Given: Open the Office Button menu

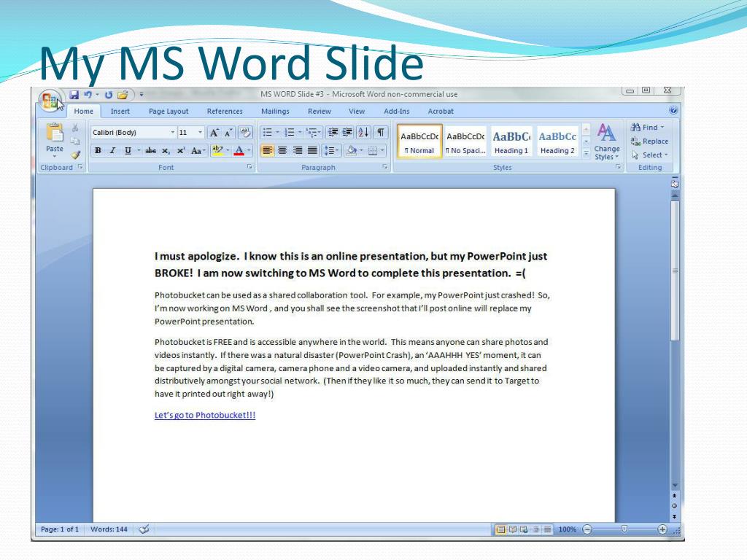Looking at the screenshot, I should click(x=49, y=100).
